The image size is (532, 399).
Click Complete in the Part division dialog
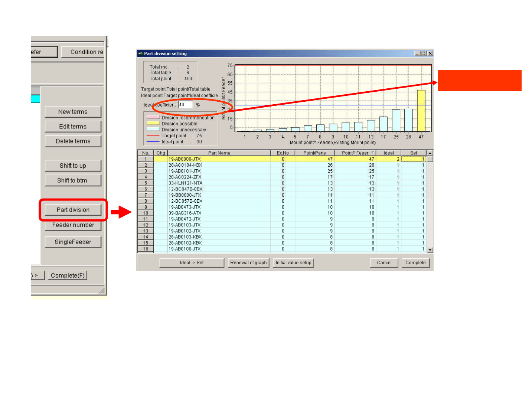415,263
